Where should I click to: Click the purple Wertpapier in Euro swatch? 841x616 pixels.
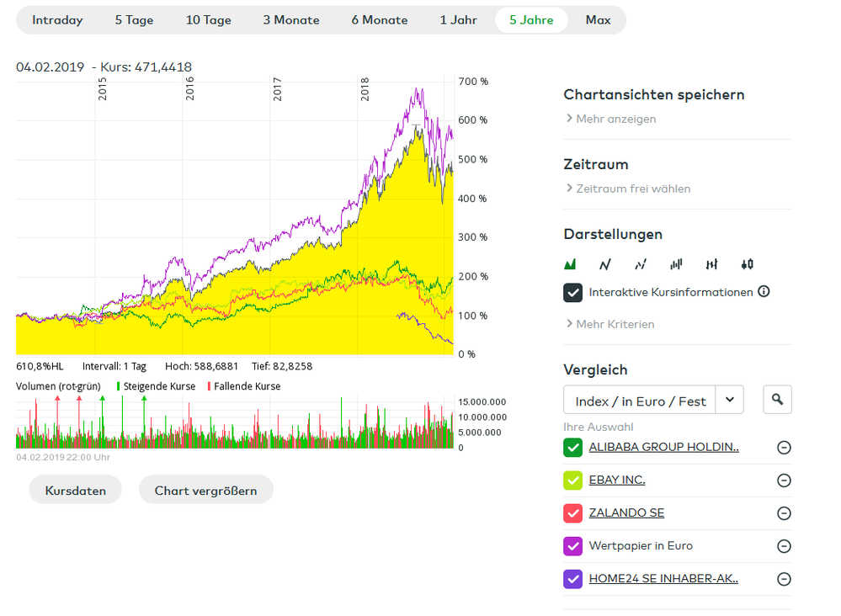point(573,546)
